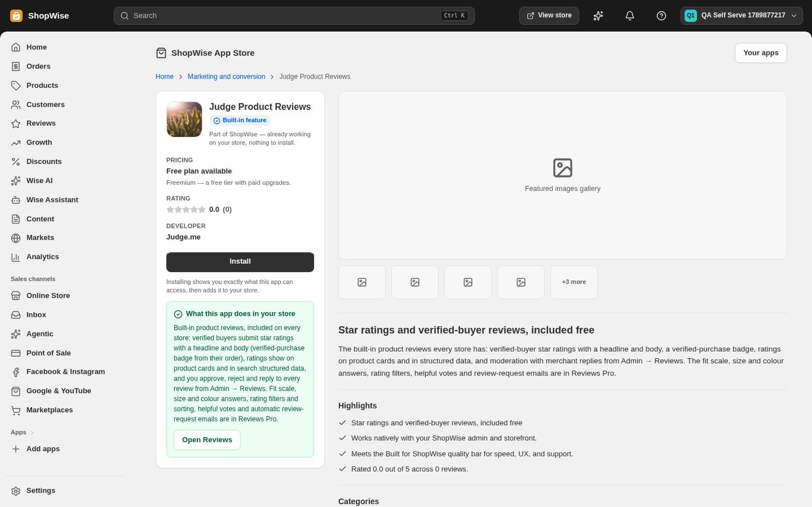Focus the Search input field

[x=294, y=15]
